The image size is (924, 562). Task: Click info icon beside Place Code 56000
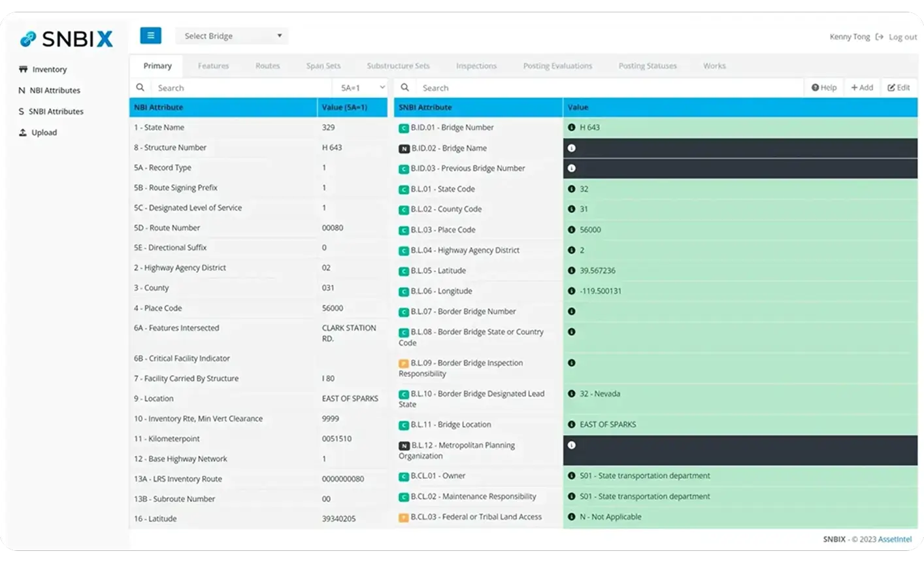click(572, 230)
